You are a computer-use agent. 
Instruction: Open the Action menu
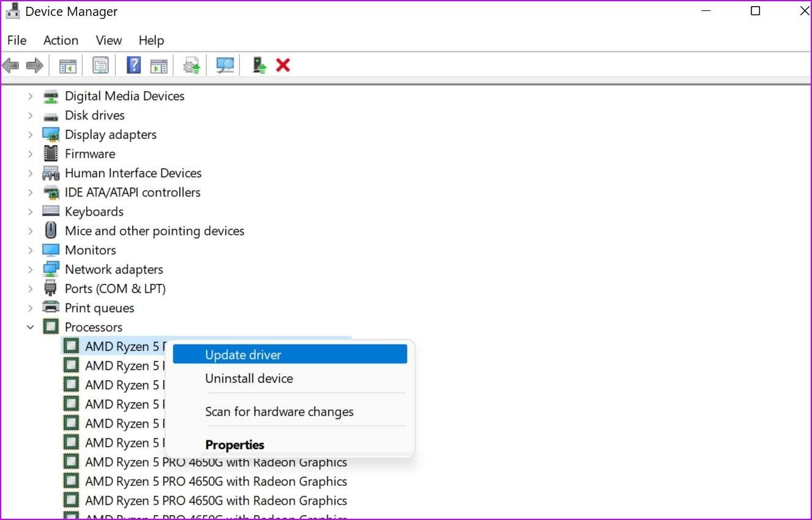[x=61, y=40]
